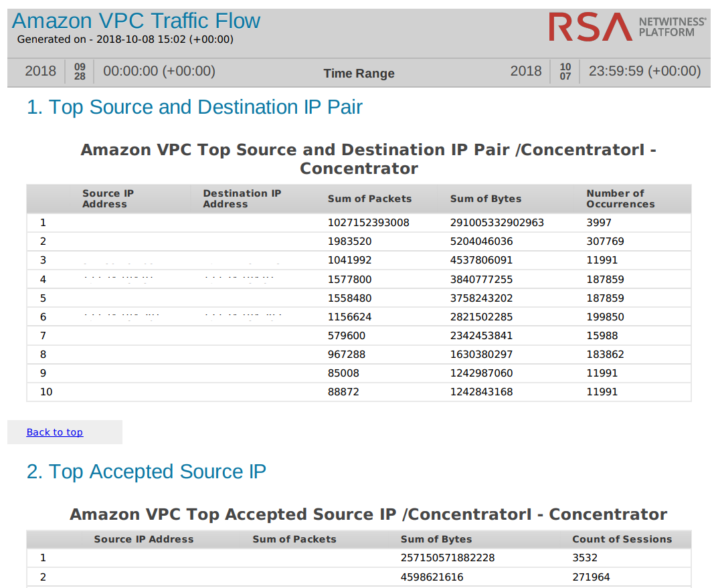Click the bytes value 257150571882228
This screenshot has width=714, height=588.
click(448, 558)
